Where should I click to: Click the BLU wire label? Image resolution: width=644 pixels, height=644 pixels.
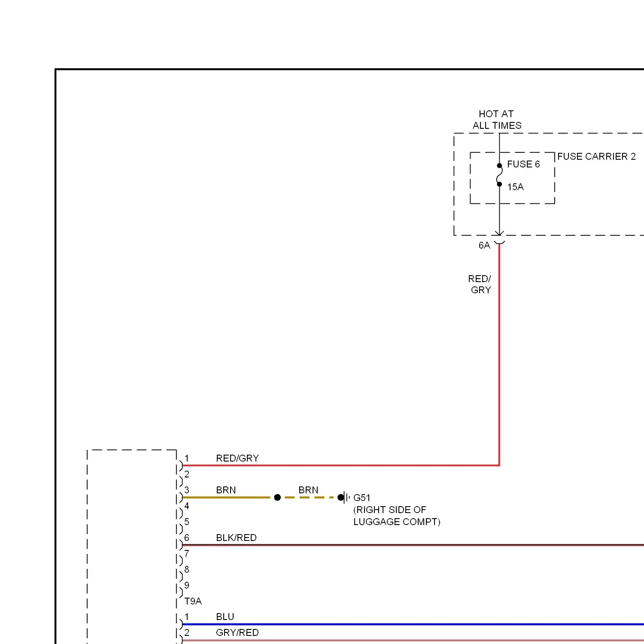pyautogui.click(x=225, y=617)
